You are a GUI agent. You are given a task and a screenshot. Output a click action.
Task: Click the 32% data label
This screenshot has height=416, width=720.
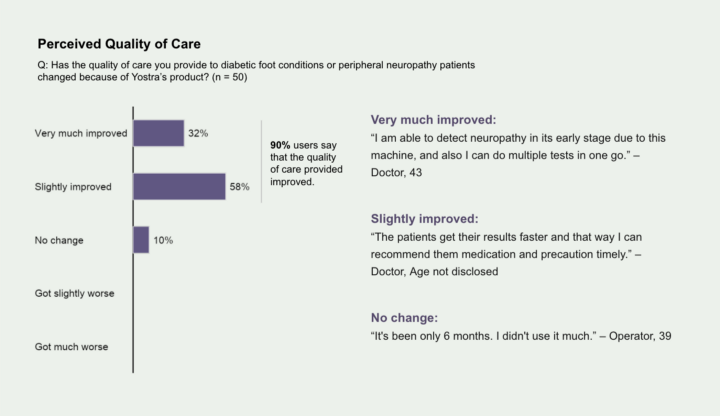click(198, 133)
